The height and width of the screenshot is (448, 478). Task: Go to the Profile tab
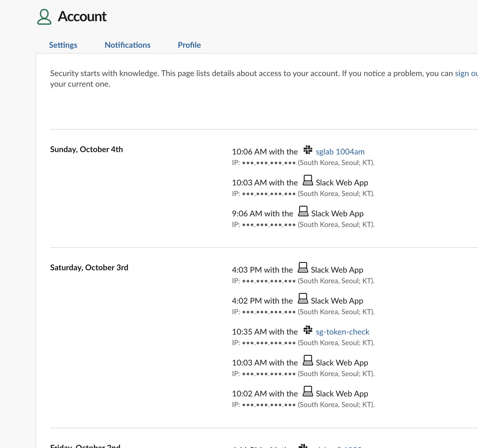189,45
